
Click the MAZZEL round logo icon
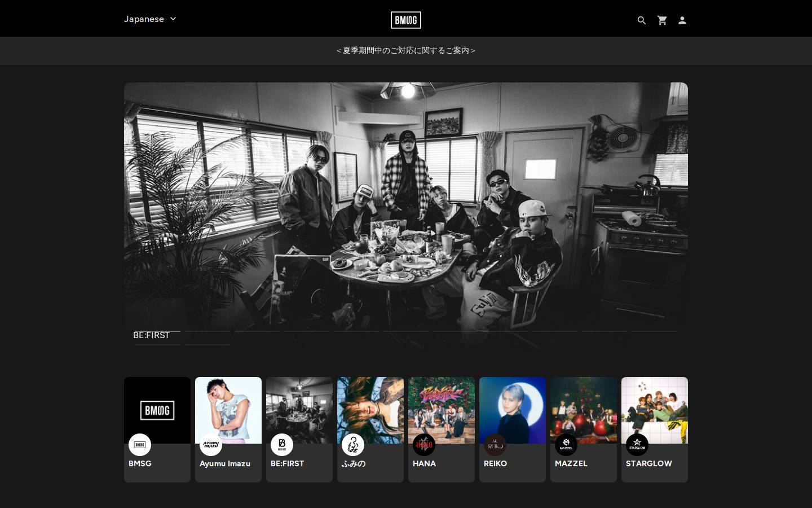[566, 445]
